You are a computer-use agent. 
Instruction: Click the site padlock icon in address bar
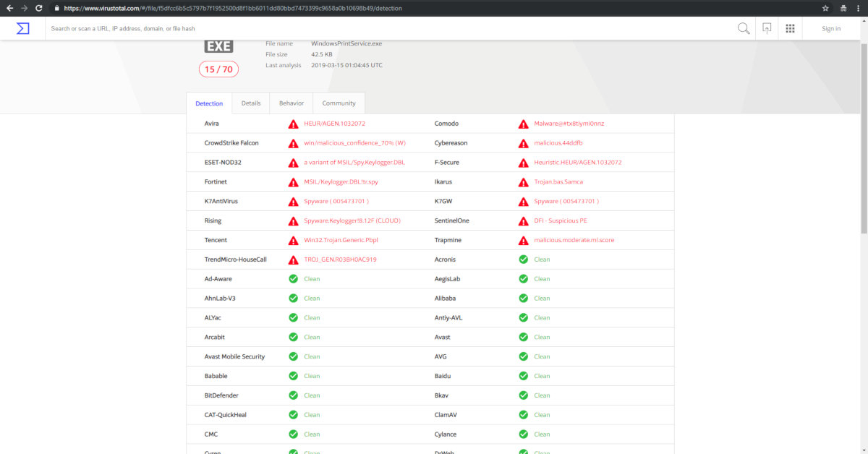[x=57, y=9]
